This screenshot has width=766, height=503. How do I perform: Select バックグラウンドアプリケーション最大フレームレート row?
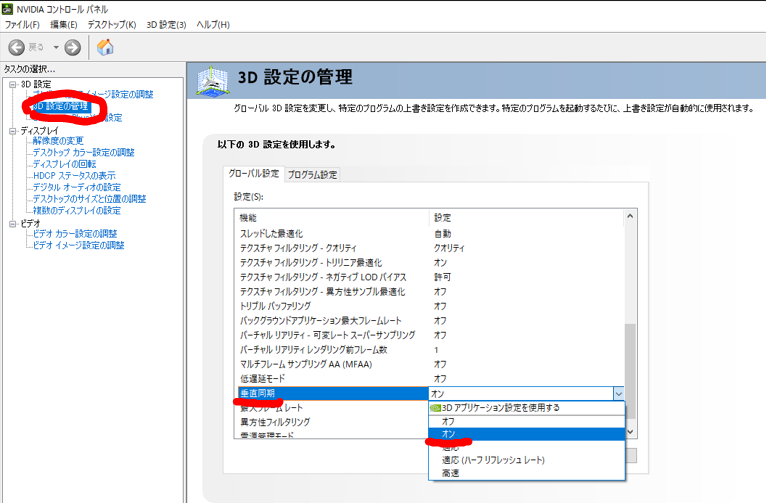click(431, 320)
